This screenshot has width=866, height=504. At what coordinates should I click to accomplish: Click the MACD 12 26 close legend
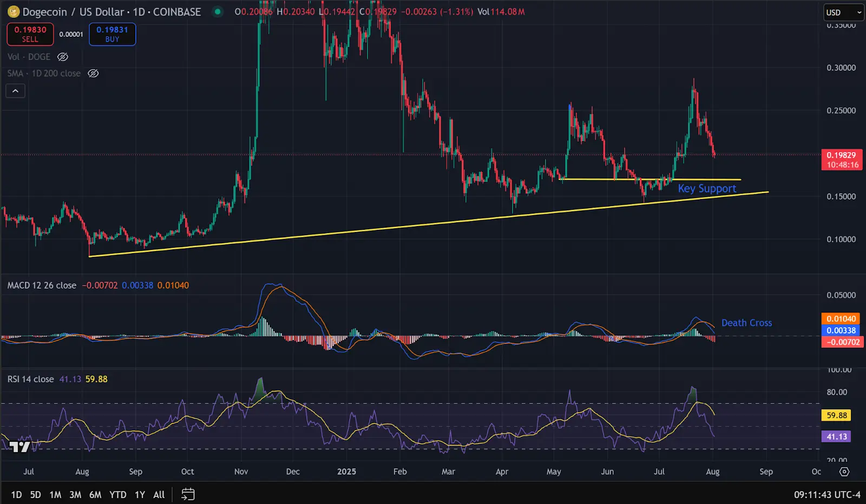[x=42, y=285]
